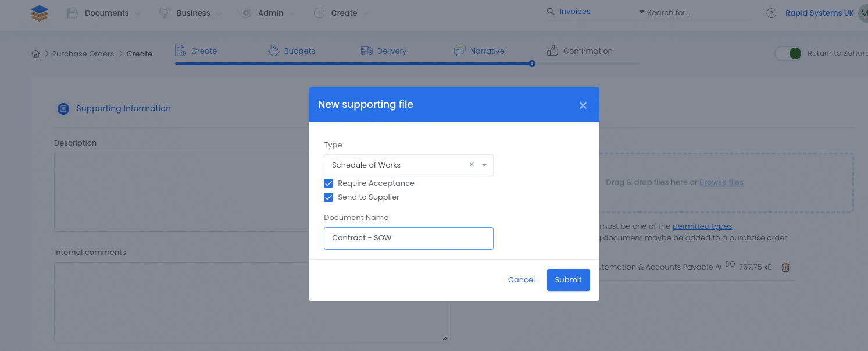Click the Browse files link
868x351 pixels.
[x=721, y=182]
